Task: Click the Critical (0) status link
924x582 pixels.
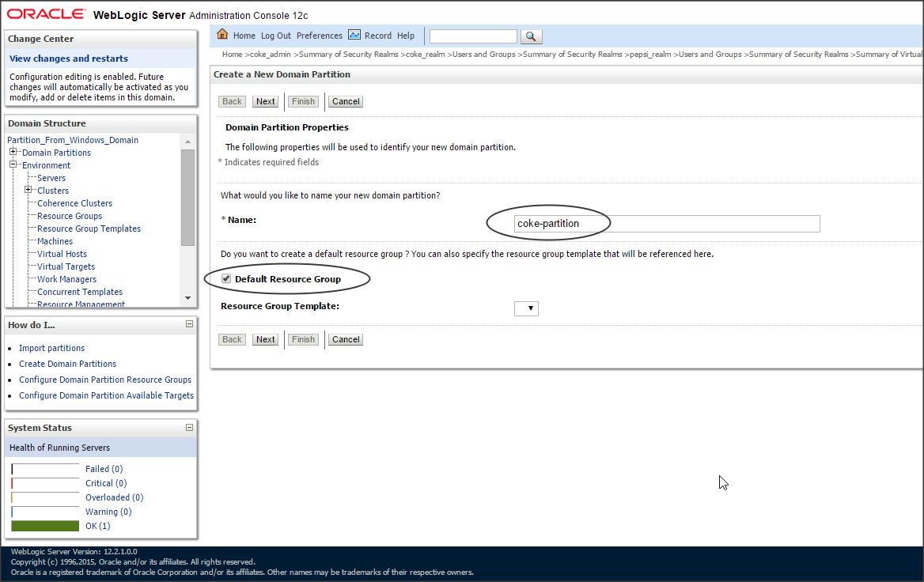Action: click(106, 483)
